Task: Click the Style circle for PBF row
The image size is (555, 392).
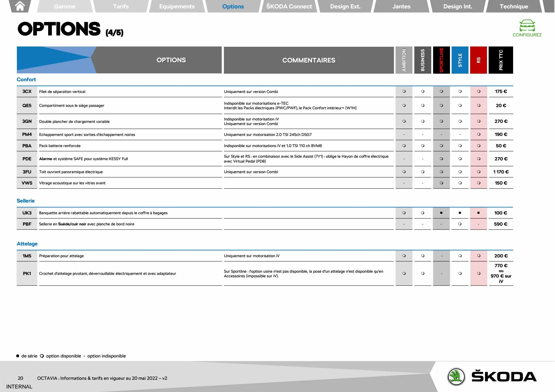Action: point(460,224)
